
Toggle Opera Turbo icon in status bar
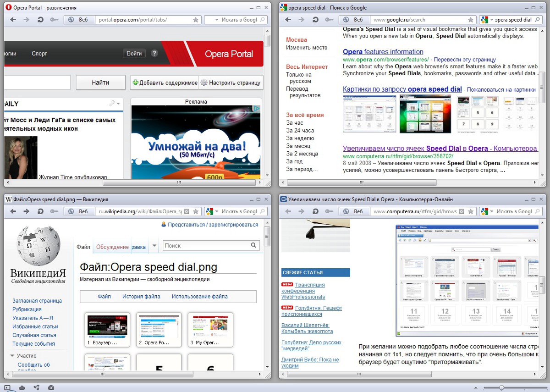click(51, 388)
